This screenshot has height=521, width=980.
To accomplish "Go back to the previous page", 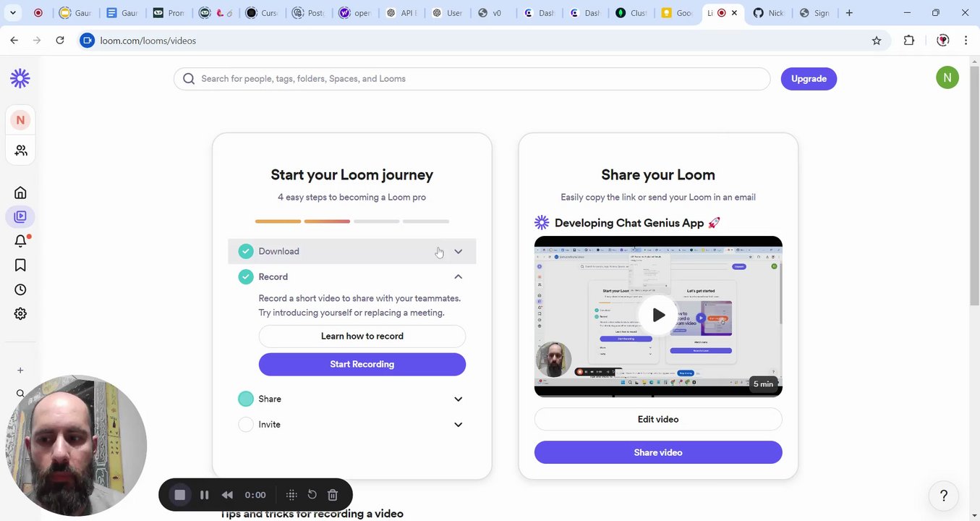I will coord(14,41).
